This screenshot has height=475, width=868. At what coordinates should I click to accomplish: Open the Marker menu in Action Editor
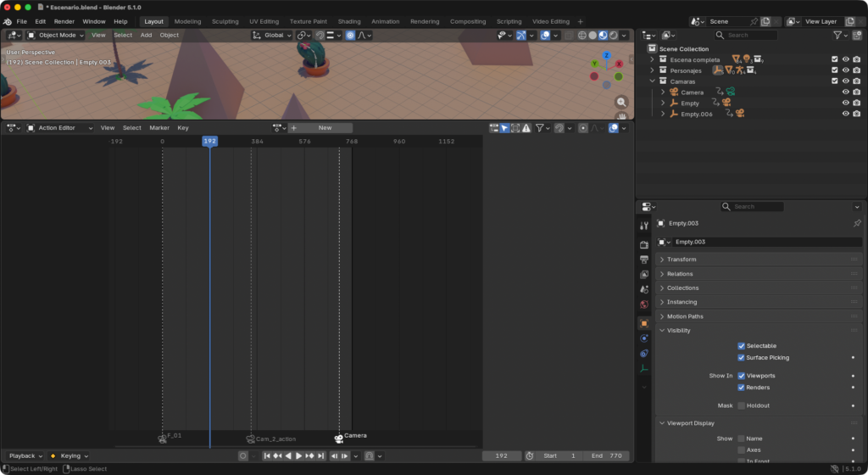coord(159,128)
